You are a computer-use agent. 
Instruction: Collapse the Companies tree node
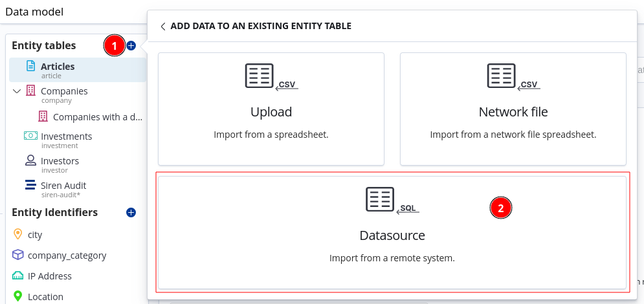(x=17, y=91)
